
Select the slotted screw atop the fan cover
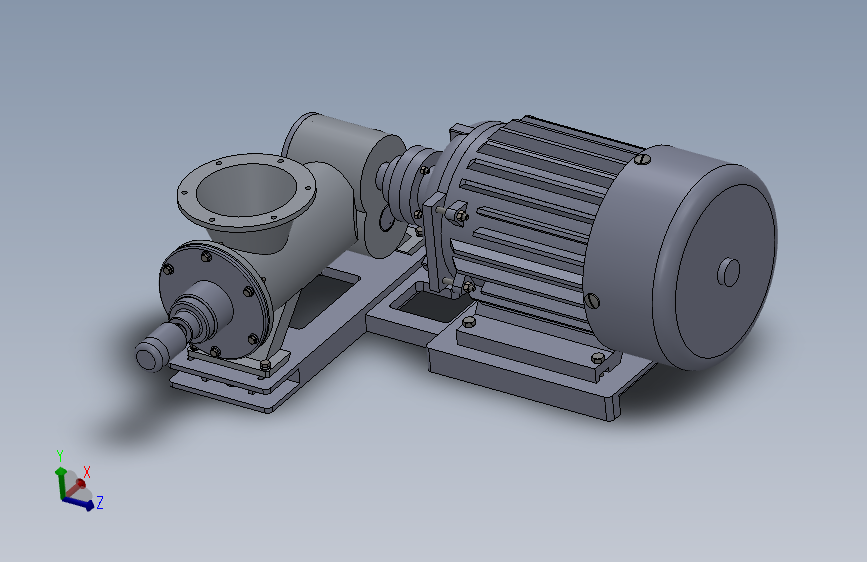pos(641,159)
